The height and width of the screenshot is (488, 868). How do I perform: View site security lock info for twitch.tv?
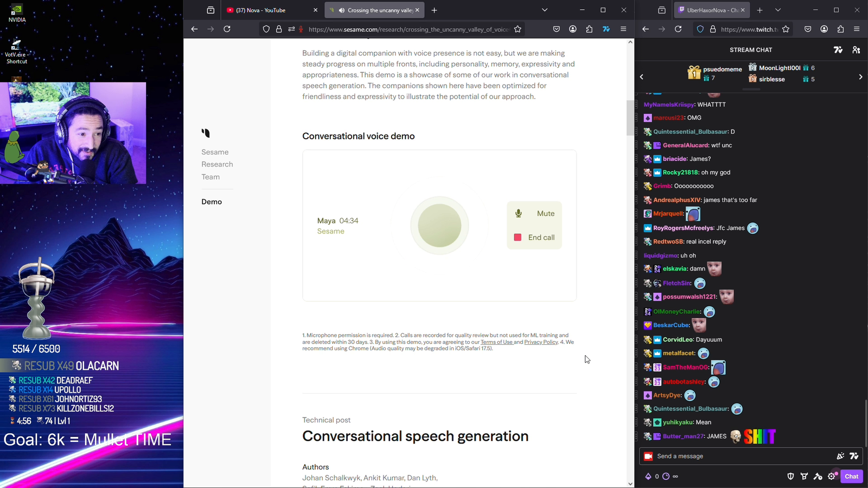713,29
